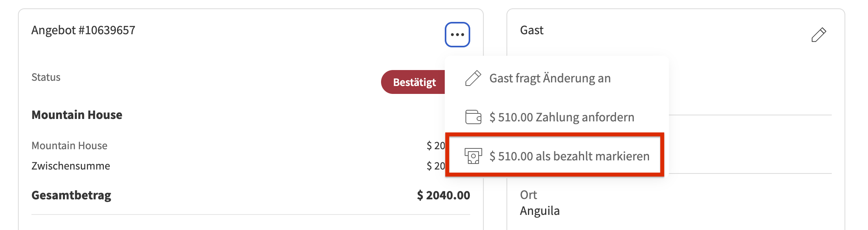Click the bold Mountain House title
Screen dimensions: 868x230
coord(77,115)
